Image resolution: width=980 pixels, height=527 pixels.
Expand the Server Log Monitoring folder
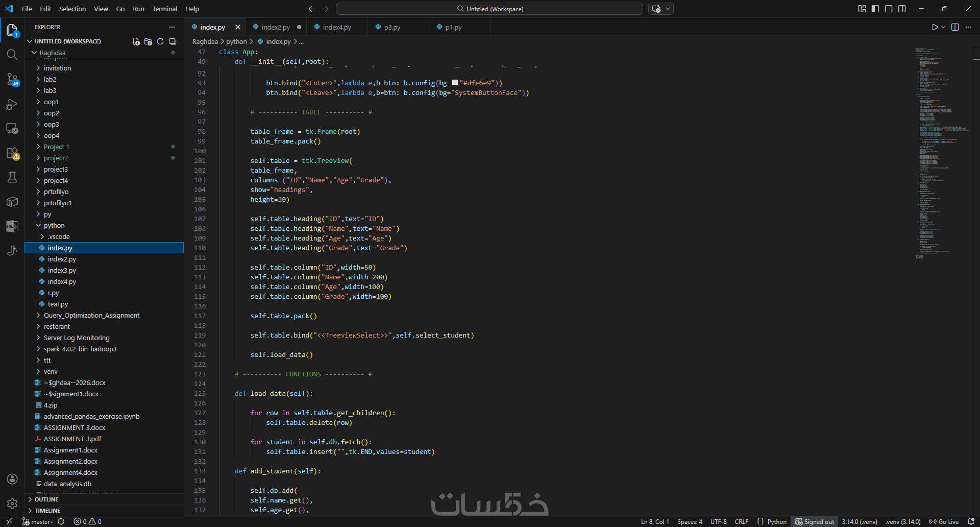[x=104, y=338]
